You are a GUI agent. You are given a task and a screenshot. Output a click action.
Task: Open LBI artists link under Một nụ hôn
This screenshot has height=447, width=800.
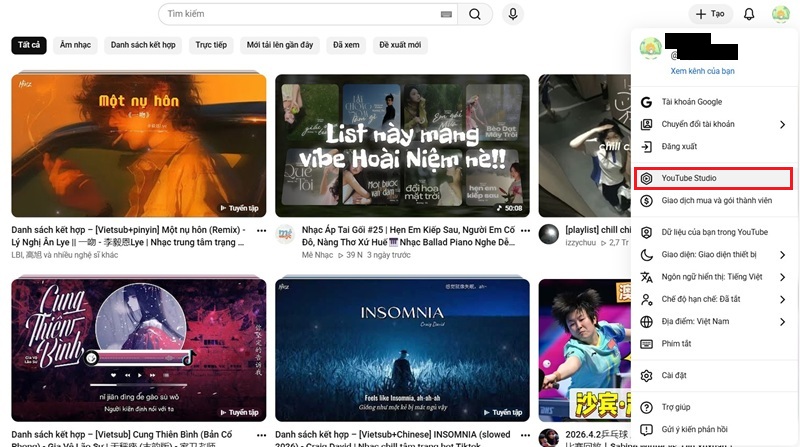pyautogui.click(x=64, y=255)
